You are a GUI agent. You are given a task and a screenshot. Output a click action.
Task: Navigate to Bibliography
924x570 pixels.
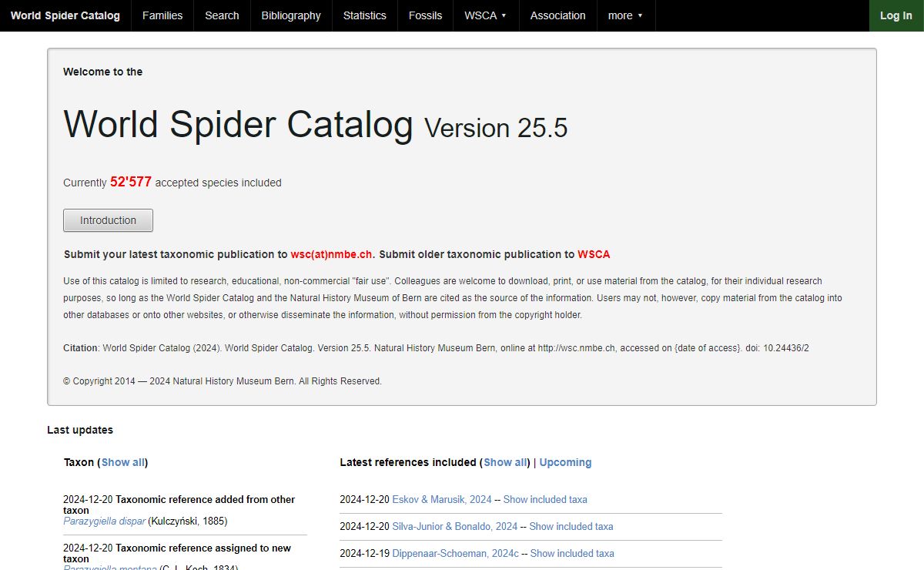[x=291, y=15]
